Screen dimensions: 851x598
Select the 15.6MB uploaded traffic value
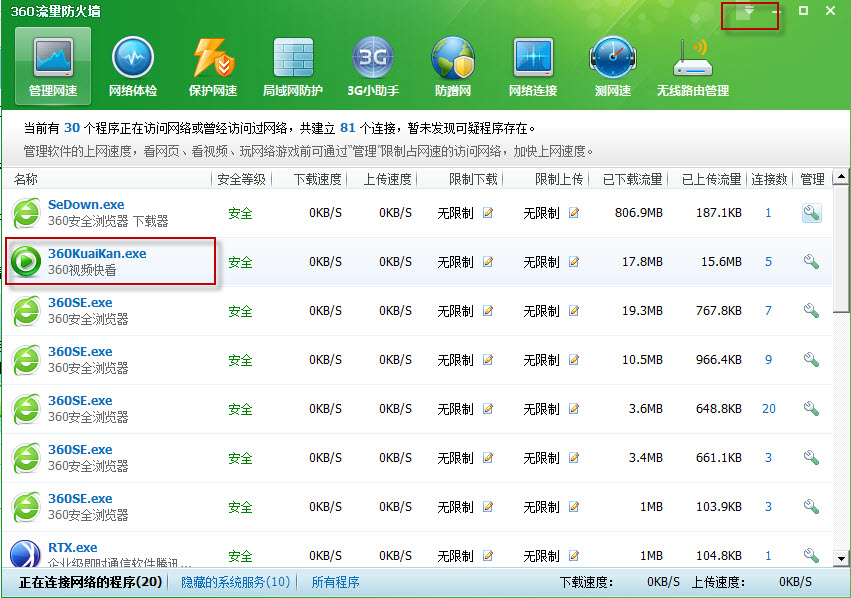coord(721,262)
